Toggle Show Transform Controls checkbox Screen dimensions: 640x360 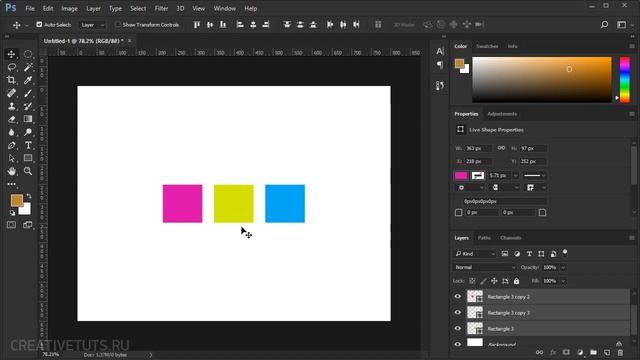pos(118,24)
